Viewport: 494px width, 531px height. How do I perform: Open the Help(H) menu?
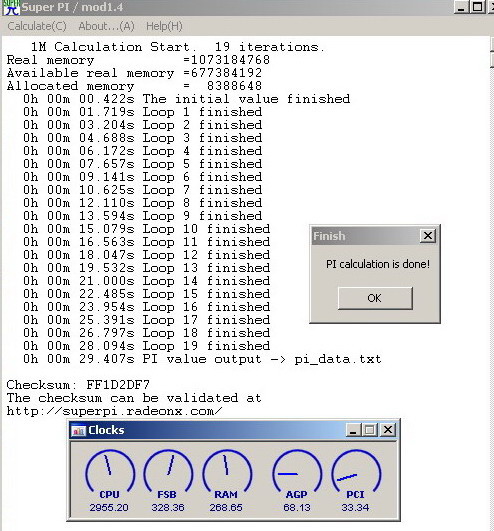pyautogui.click(x=164, y=26)
